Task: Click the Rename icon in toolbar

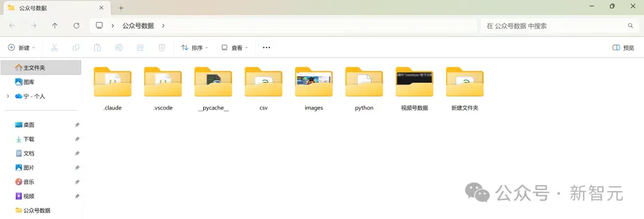Action: pos(119,48)
